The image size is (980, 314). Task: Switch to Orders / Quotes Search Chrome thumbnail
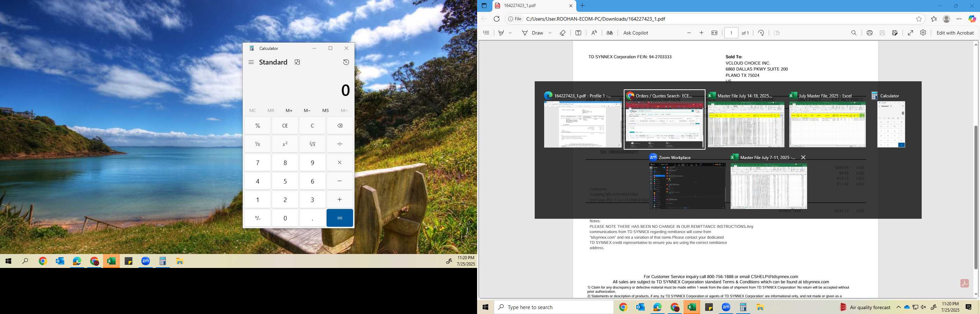664,120
